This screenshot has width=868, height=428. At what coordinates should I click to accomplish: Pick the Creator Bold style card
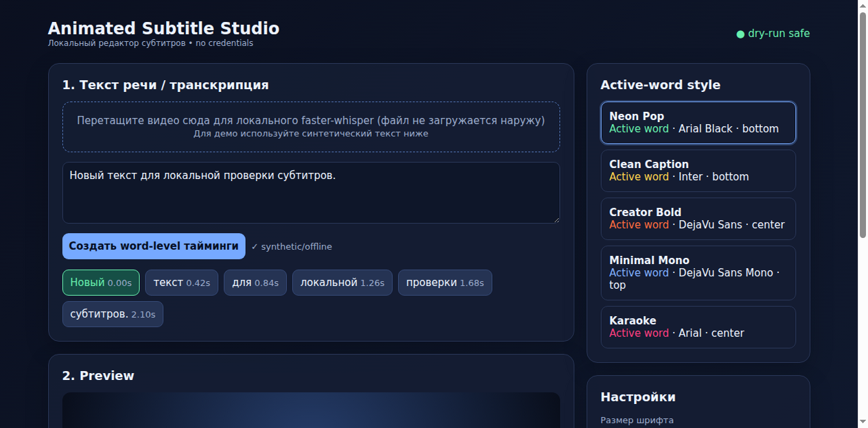(x=698, y=219)
